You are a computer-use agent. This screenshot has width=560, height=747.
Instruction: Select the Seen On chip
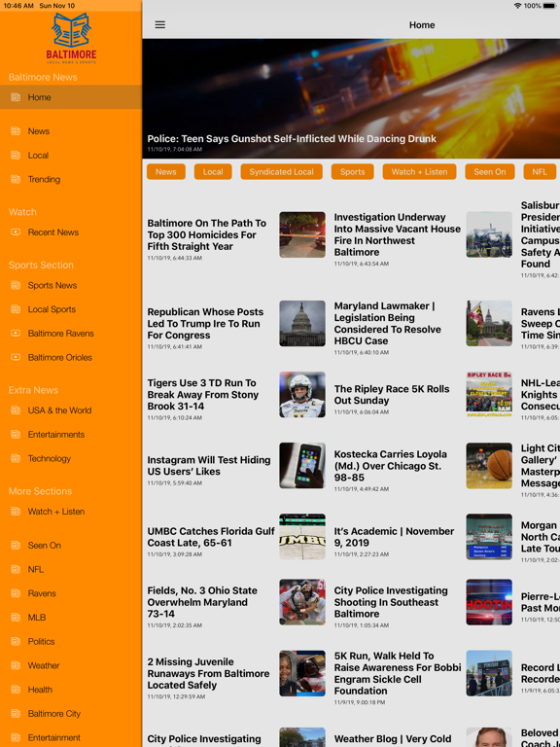click(490, 172)
